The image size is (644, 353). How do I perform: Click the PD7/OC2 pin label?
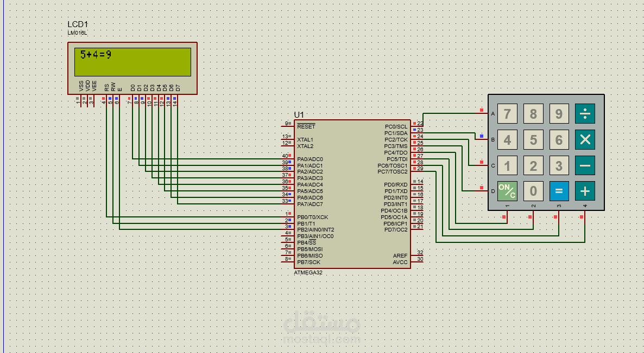click(x=396, y=229)
